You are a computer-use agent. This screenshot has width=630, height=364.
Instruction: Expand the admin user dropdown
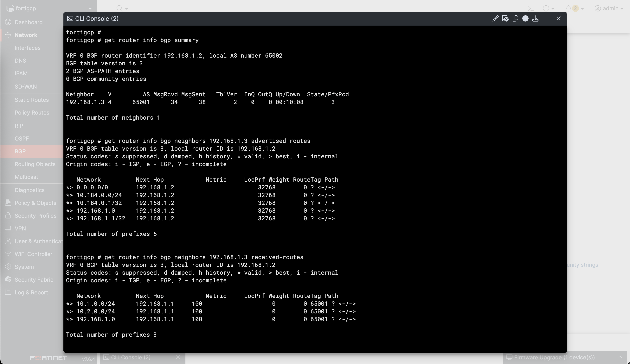pos(609,9)
